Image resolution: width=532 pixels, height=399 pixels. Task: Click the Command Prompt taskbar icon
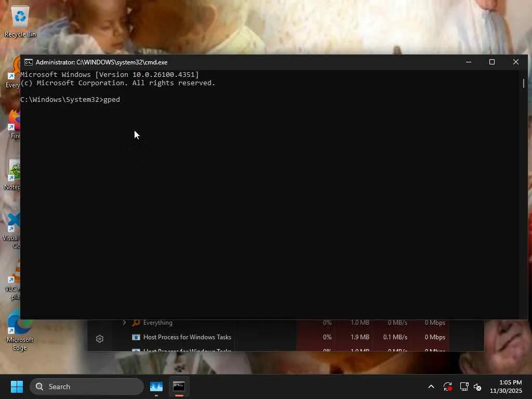click(179, 387)
